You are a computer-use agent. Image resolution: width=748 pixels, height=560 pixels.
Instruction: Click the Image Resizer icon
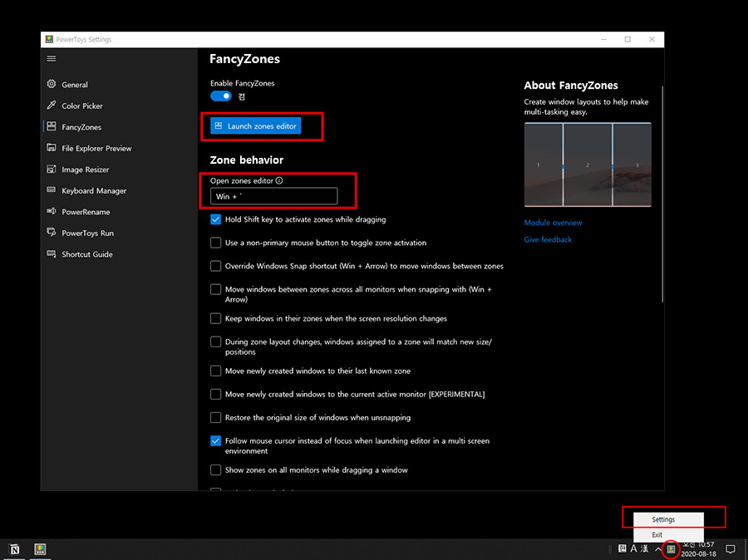click(52, 169)
